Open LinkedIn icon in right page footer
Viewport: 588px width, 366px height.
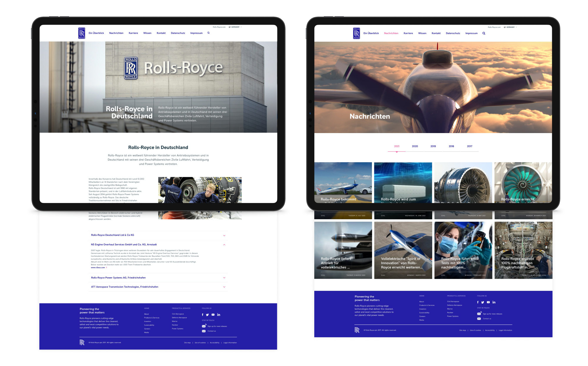(494, 302)
